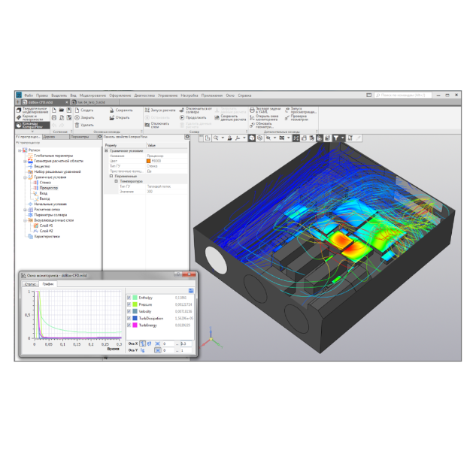Click the Запуск расчета (run calculation) icon
This screenshot has width=476, height=451.
[x=147, y=110]
